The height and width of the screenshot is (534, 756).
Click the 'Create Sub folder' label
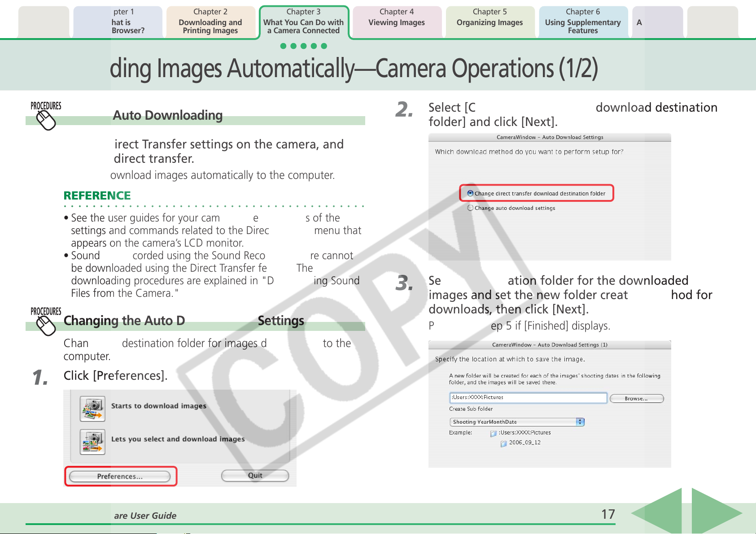click(x=471, y=409)
